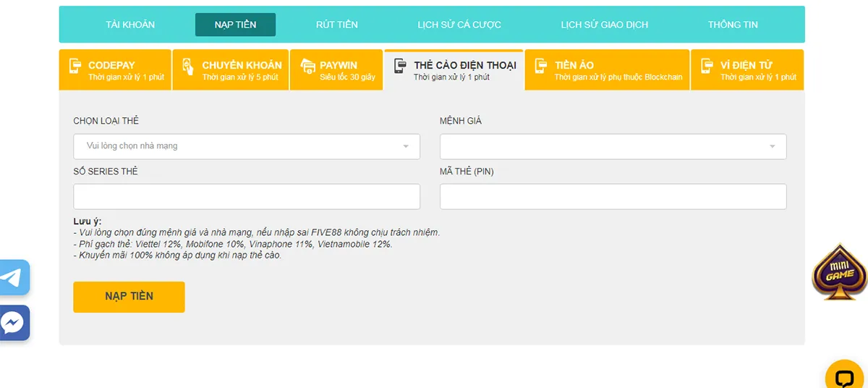Click the 'CHỌN LOẠI THẺ' label

tap(106, 121)
